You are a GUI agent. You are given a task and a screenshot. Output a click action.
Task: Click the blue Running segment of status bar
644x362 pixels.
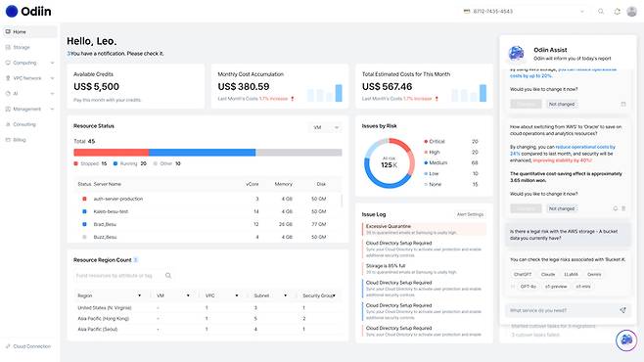pos(202,153)
